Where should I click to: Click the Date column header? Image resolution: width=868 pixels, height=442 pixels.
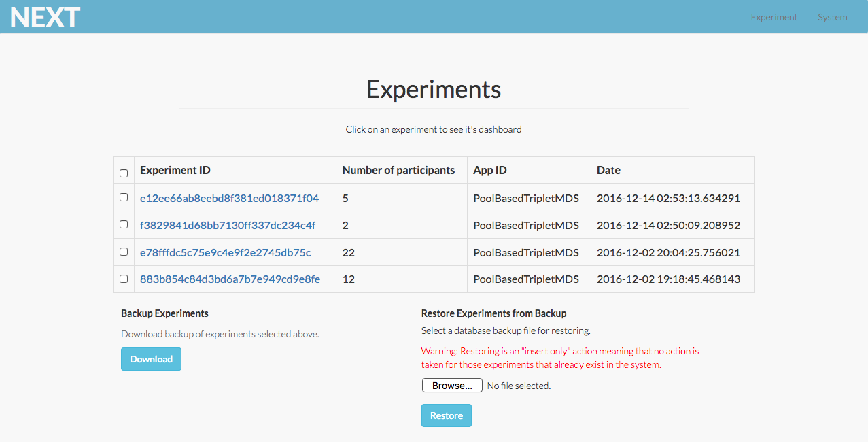608,171
